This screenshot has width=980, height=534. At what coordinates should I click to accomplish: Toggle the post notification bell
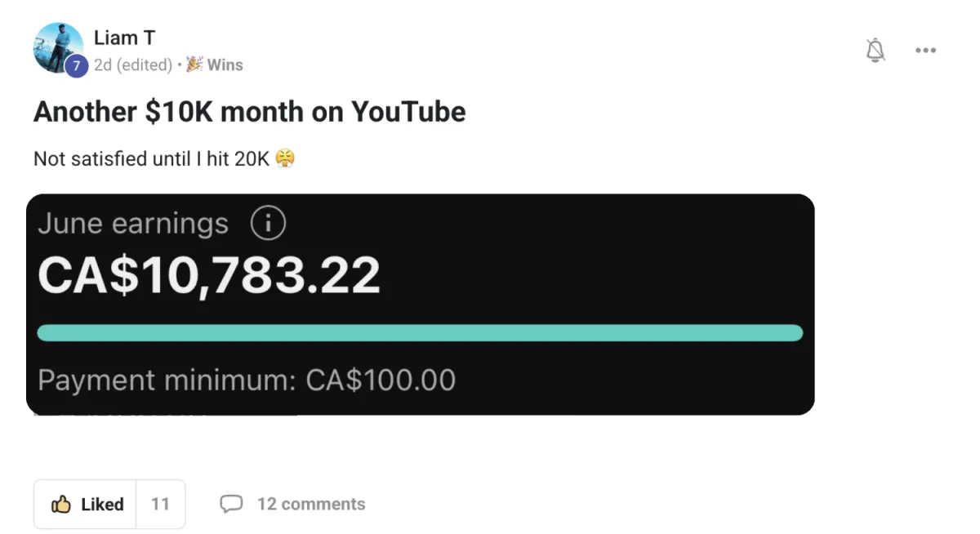pos(875,51)
